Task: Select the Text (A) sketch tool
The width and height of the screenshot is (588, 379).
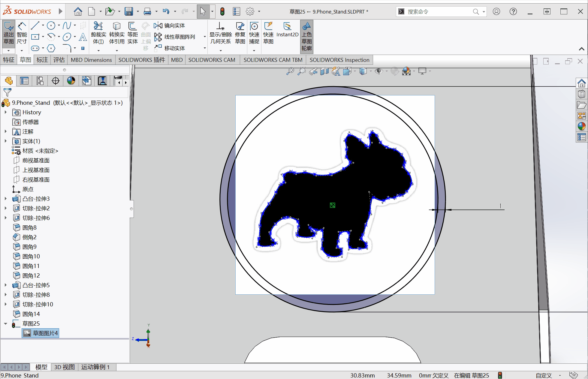Action: tap(83, 37)
